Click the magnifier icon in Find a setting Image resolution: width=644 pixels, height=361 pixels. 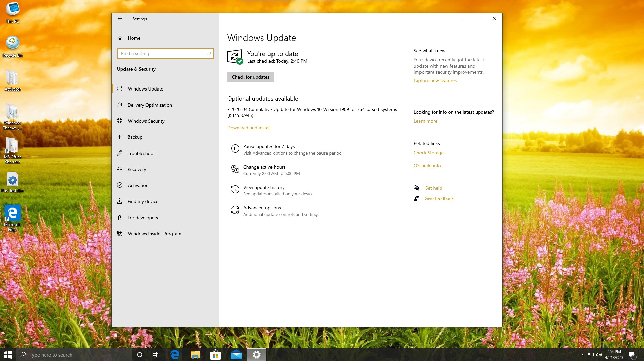pyautogui.click(x=209, y=53)
